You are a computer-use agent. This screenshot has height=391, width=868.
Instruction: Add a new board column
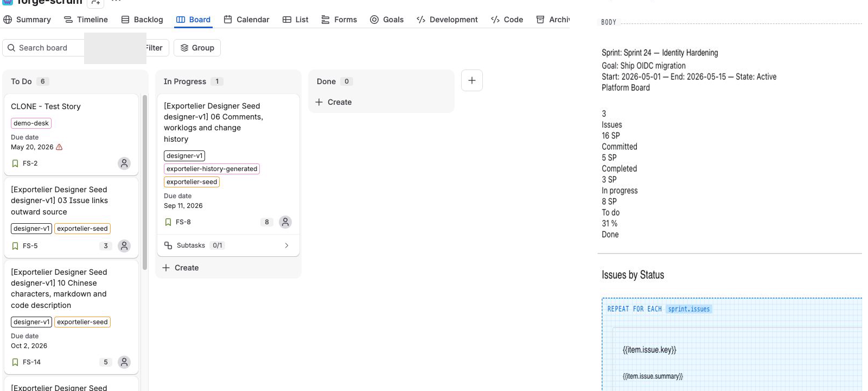[472, 80]
